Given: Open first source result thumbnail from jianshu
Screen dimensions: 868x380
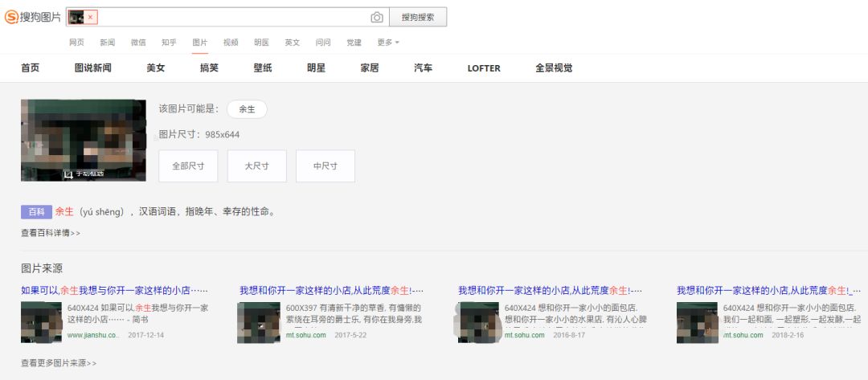Looking at the screenshot, I should click(41, 322).
